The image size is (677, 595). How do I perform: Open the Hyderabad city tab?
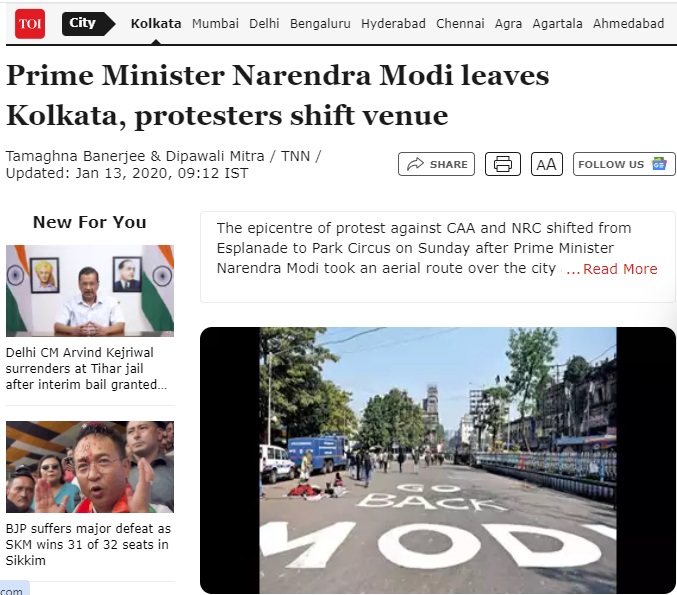(x=393, y=23)
